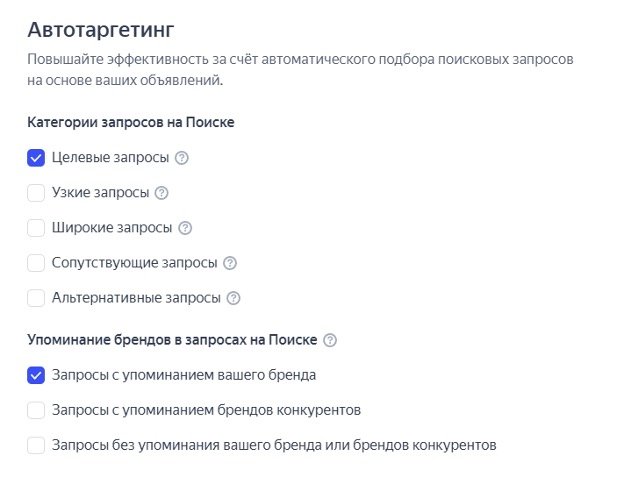Image resolution: width=624 pixels, height=478 pixels.
Task: Click the Альтернативные запросы label text
Action: point(136,298)
